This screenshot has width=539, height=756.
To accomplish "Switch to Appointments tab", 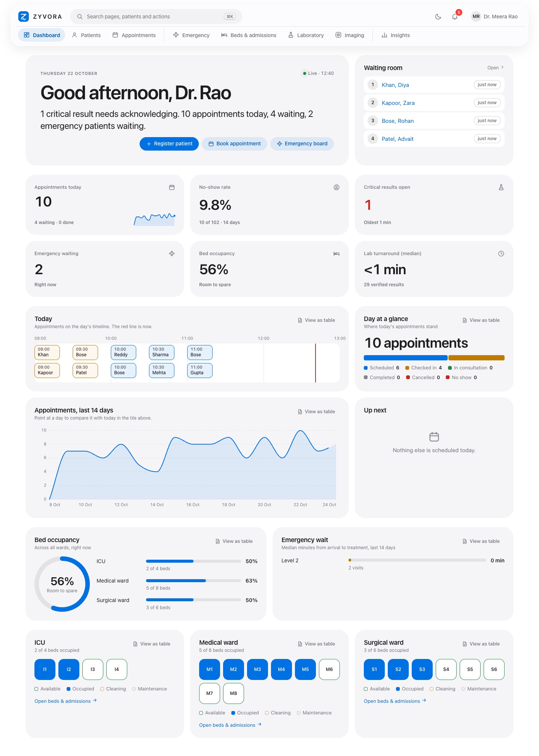I will [x=134, y=35].
